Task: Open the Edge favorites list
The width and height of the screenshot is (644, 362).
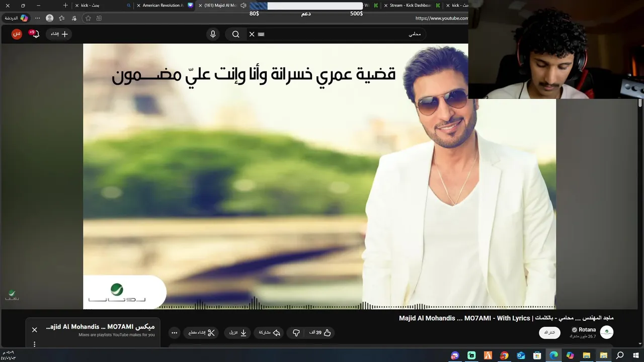Action: tap(61, 18)
